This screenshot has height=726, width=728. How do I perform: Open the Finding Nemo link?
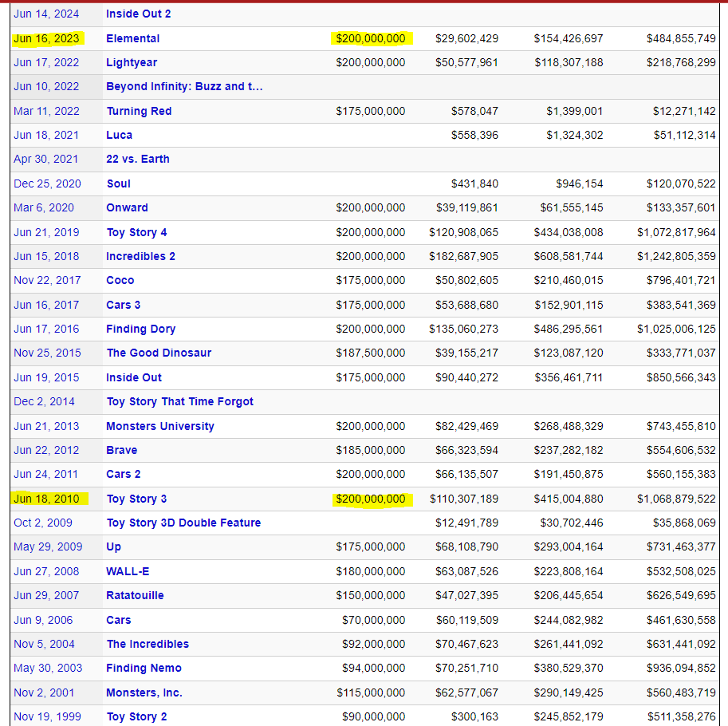point(144,669)
